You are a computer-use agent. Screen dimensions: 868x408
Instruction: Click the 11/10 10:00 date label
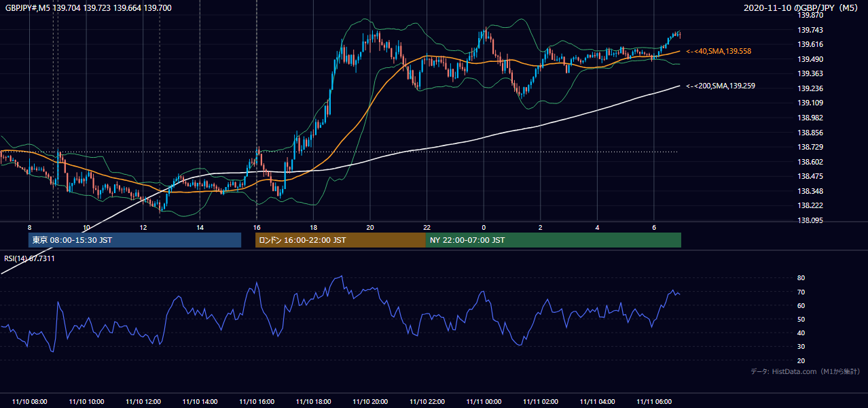coord(86,402)
